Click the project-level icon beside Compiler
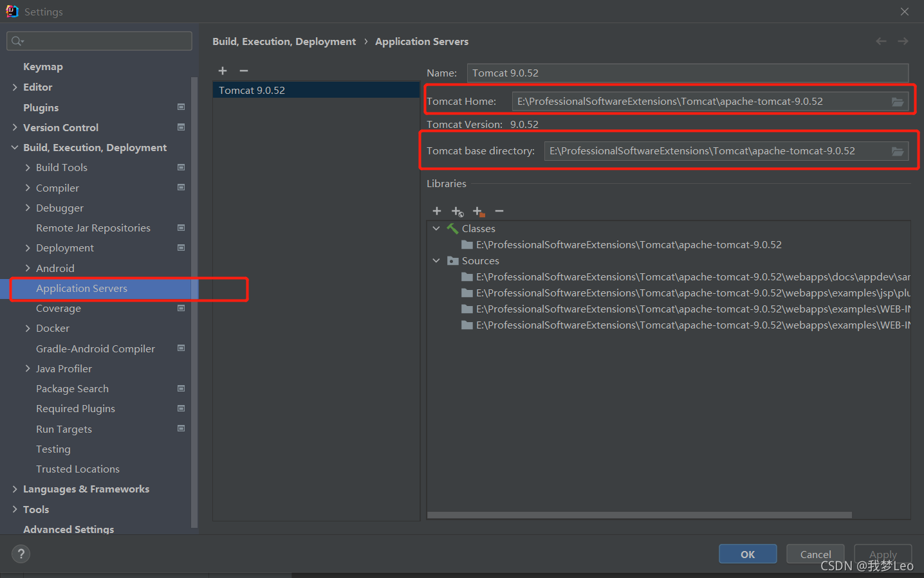Image resolution: width=924 pixels, height=578 pixels. [x=181, y=187]
